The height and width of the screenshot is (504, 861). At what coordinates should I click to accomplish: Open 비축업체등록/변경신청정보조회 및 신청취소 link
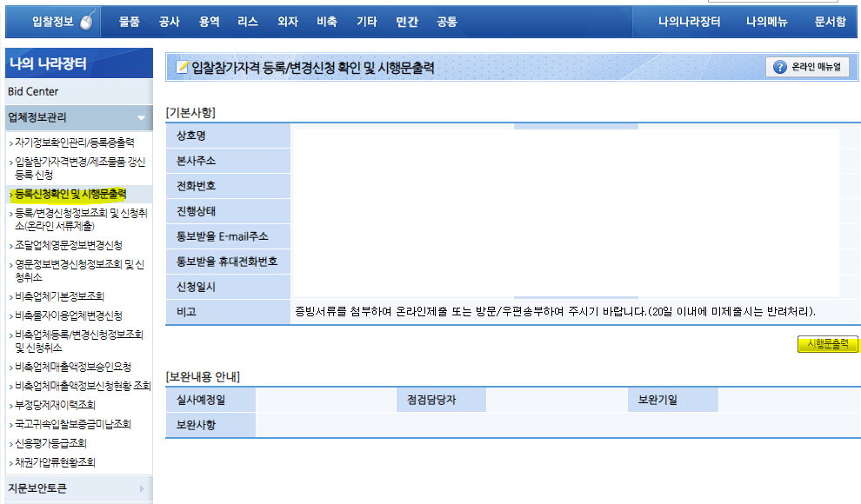tap(79, 342)
